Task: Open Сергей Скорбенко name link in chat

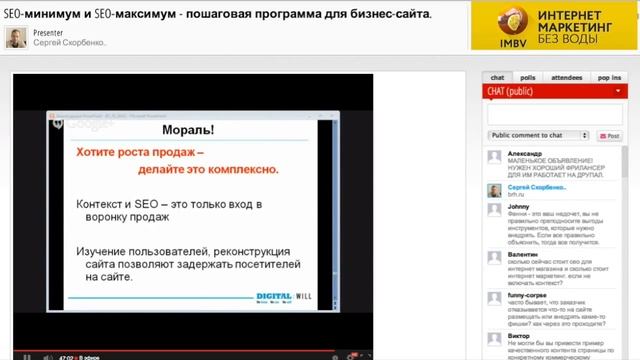Action: point(537,187)
